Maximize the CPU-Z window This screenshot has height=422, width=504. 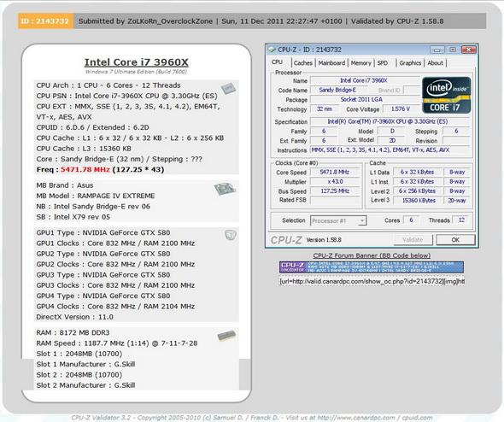pyautogui.click(x=453, y=50)
